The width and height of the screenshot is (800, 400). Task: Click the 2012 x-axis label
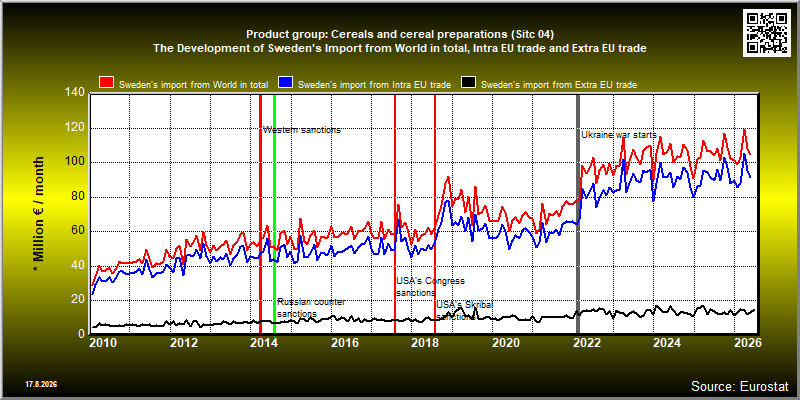click(x=184, y=343)
